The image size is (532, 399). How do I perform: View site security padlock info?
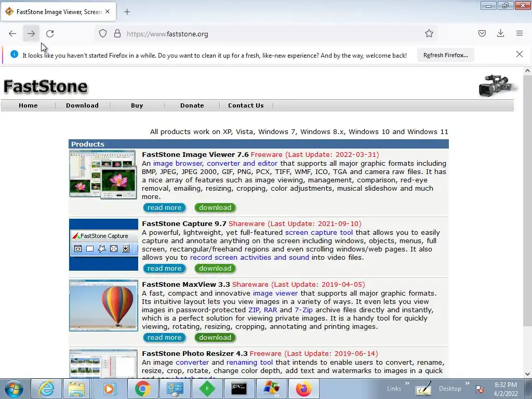pos(117,34)
